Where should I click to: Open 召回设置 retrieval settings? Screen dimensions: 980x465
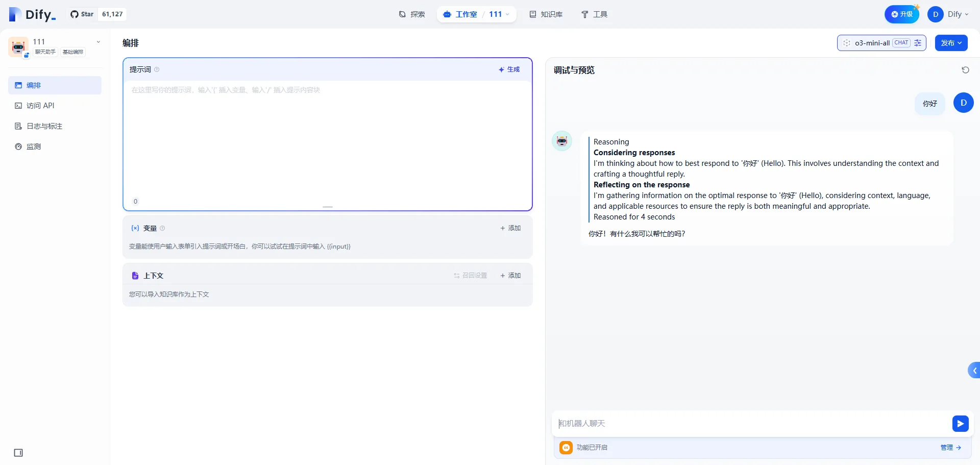point(470,276)
